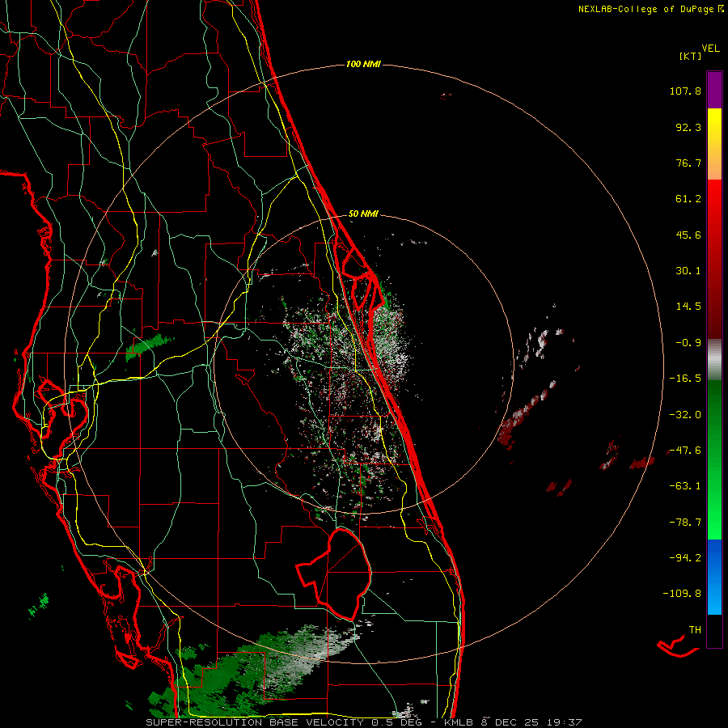This screenshot has height=728, width=728.
Task: Select the 30.1 legend value
Action: click(x=688, y=271)
